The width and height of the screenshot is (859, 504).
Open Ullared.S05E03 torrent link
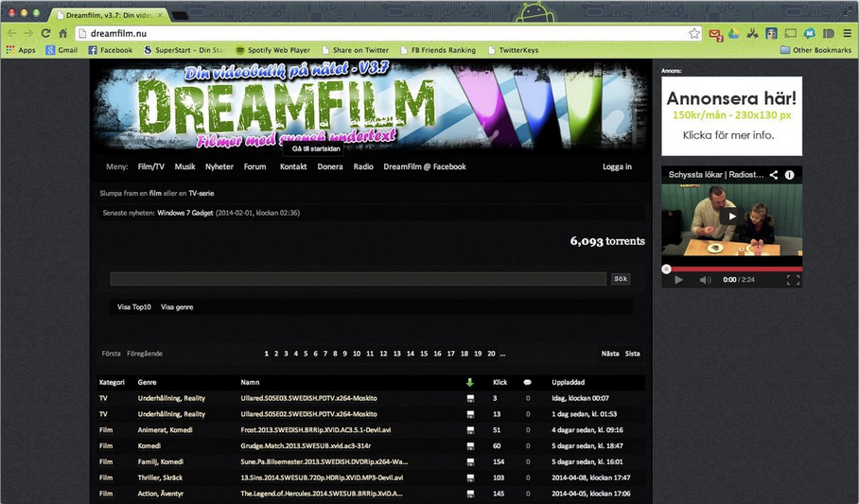point(308,398)
